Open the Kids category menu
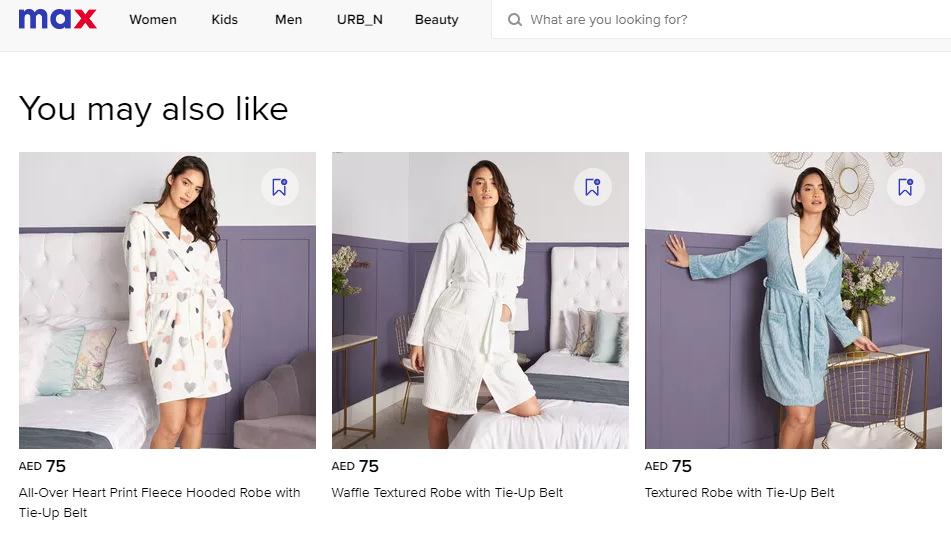951x539 pixels. [x=225, y=20]
